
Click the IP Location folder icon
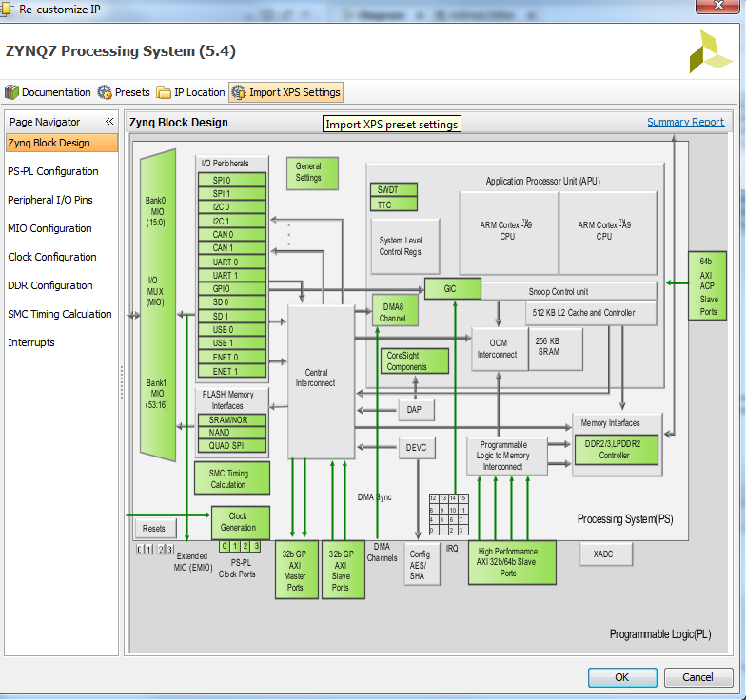164,92
